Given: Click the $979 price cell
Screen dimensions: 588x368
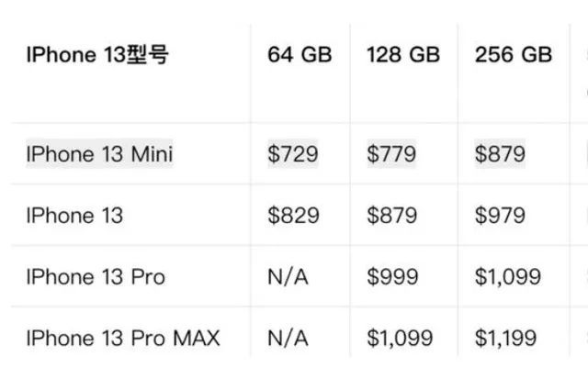Looking at the screenshot, I should tap(500, 216).
